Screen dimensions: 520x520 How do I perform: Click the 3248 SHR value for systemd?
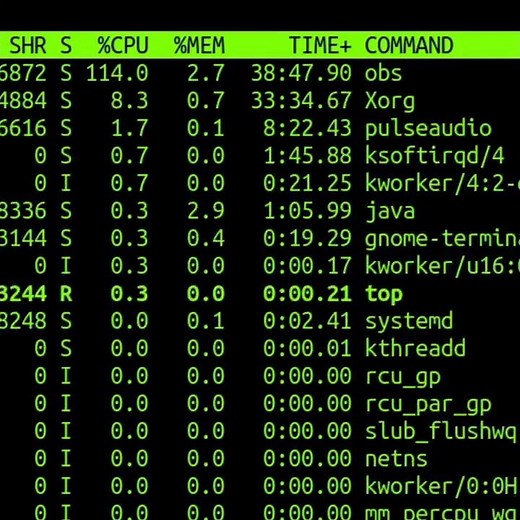(x=23, y=321)
